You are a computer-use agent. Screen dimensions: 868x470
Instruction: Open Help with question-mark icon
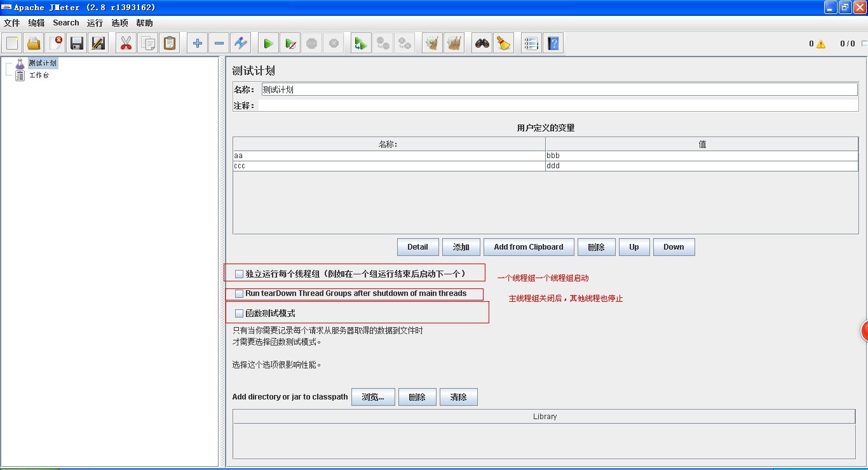553,43
